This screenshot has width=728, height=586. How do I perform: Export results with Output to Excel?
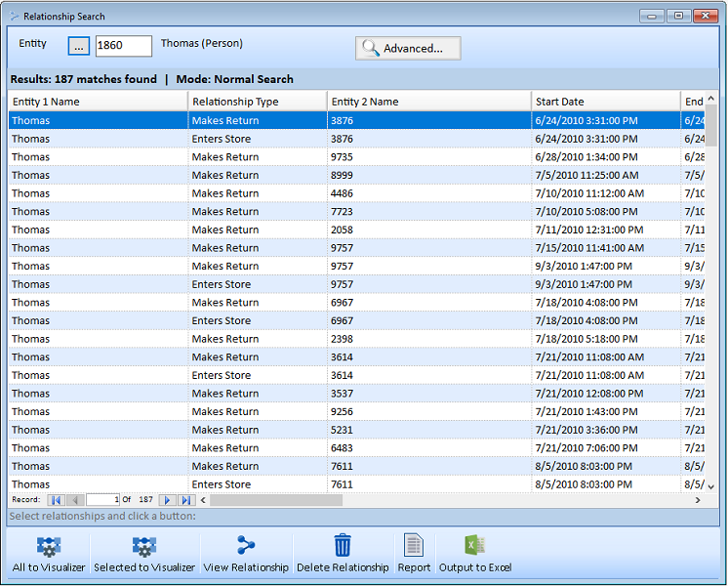474,553
